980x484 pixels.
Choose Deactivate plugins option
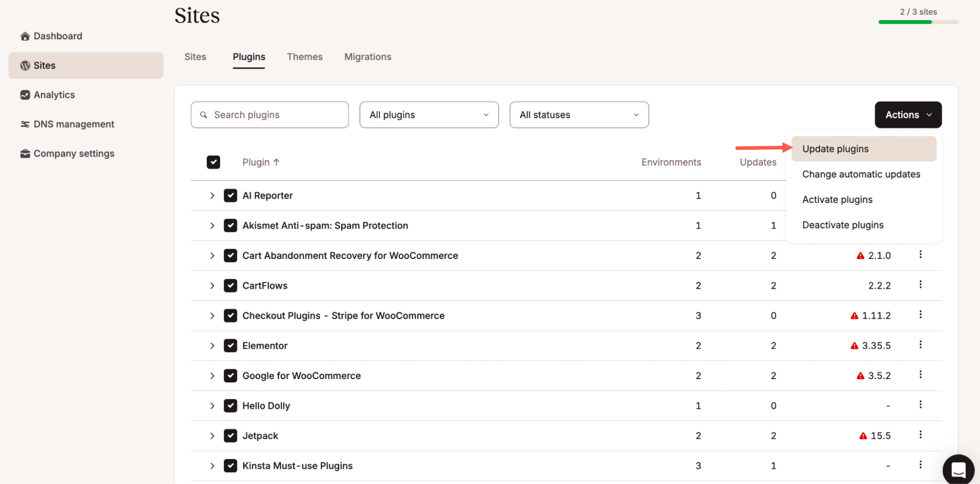(x=842, y=225)
